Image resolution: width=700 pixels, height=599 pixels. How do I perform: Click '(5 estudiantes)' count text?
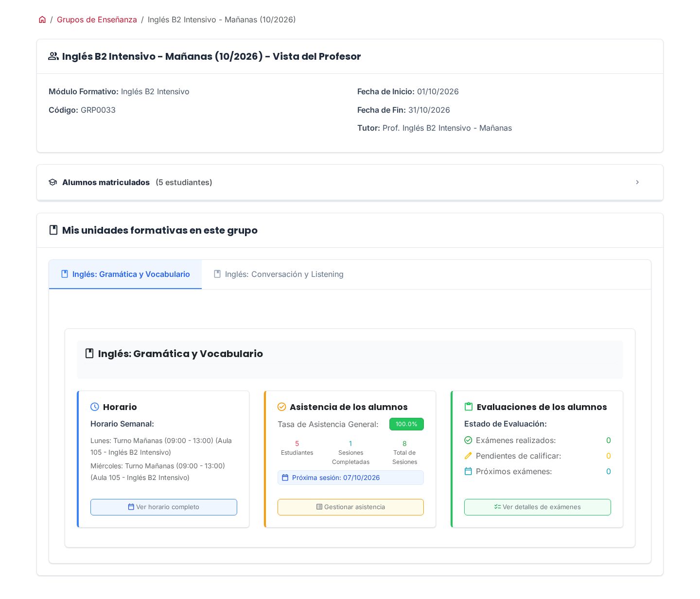tap(184, 182)
